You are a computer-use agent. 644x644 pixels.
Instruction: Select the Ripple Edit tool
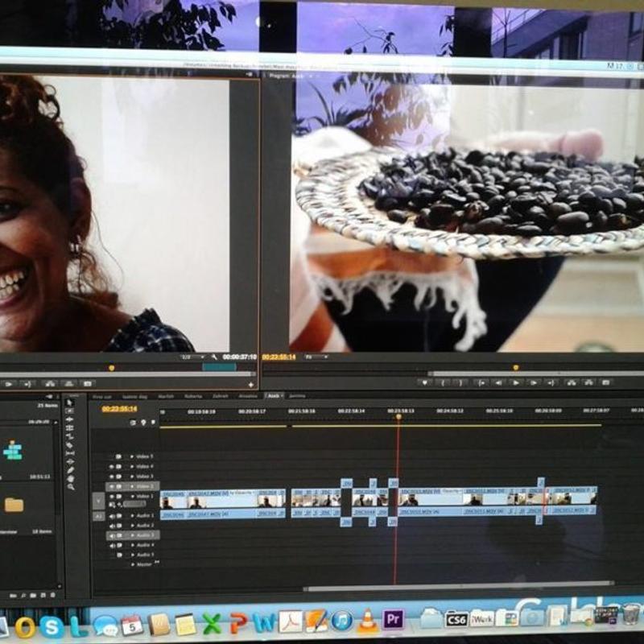[x=69, y=419]
